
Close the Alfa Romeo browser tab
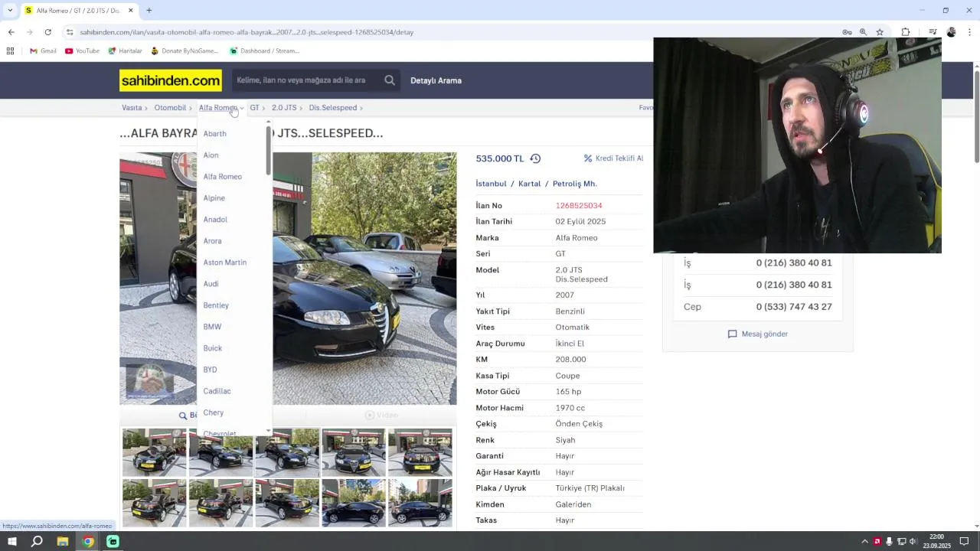coord(130,11)
